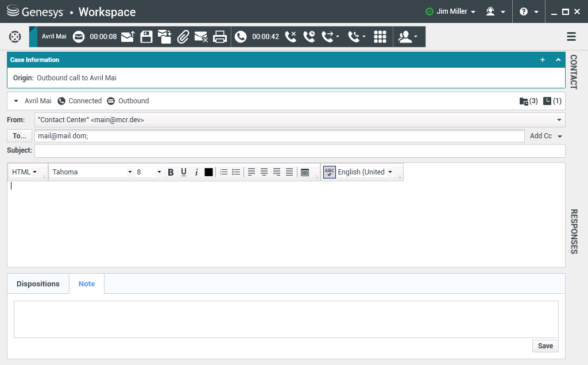This screenshot has width=588, height=365.
Task: Open the dial keypad grid icon
Action: point(380,37)
